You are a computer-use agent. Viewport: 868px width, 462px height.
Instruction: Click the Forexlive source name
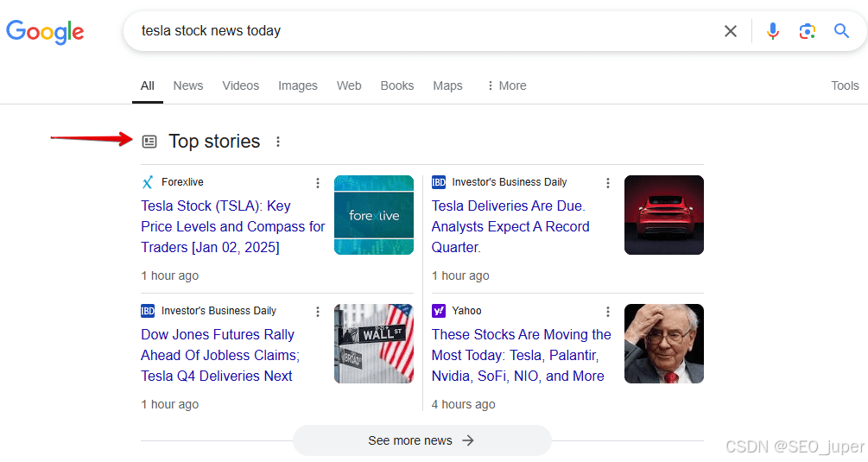pos(182,182)
